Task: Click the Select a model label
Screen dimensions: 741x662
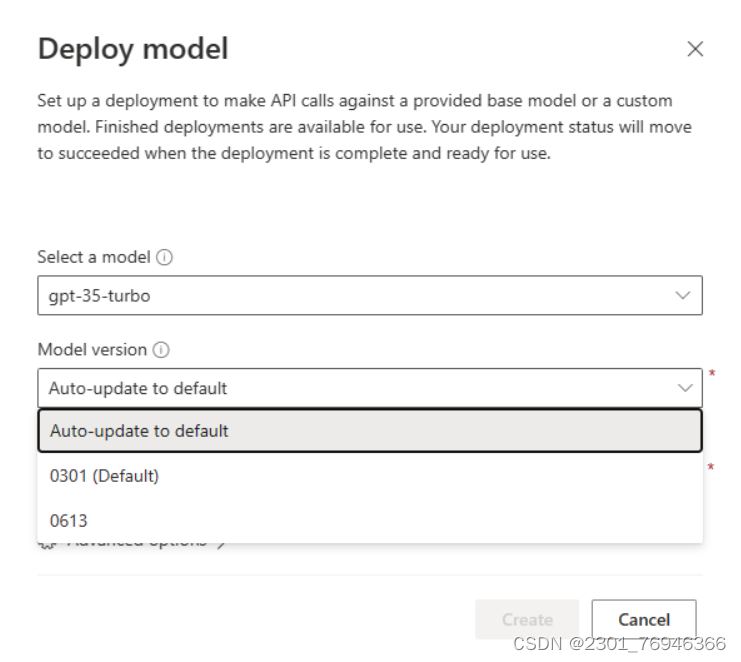Action: coord(94,258)
